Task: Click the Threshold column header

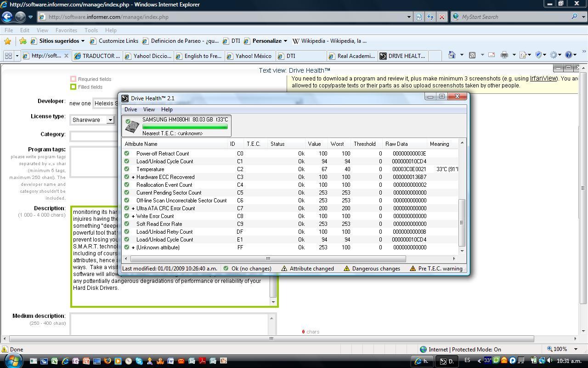Action: pyautogui.click(x=366, y=144)
